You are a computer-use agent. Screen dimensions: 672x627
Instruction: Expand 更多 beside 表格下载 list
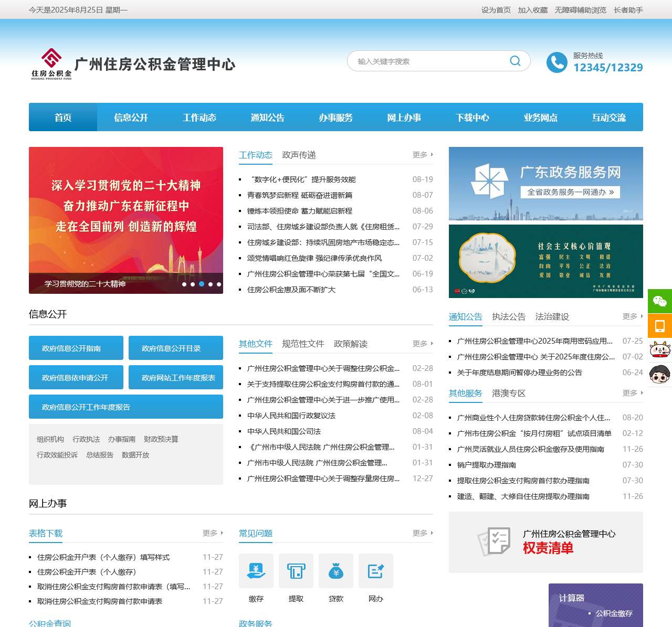212,533
